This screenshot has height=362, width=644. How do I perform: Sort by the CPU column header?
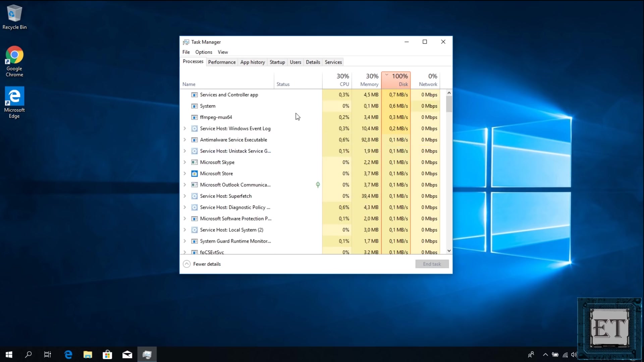click(337, 80)
